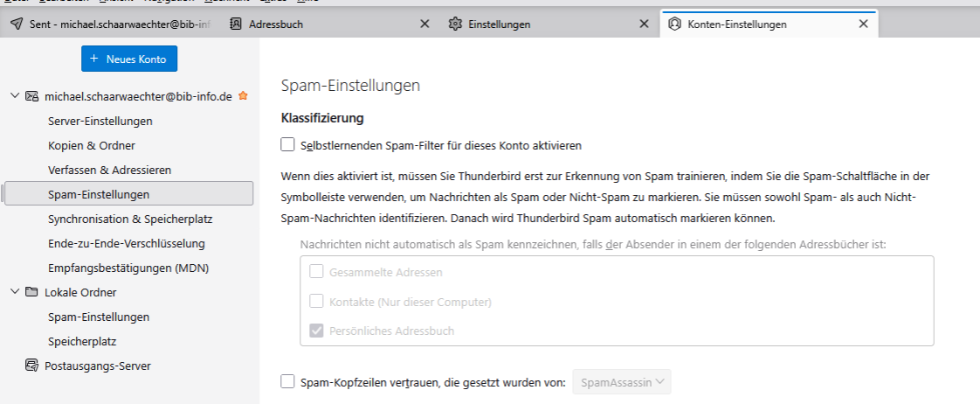Switch to the Konten-Einstellungen tab
Image resolution: width=980 pixels, height=404 pixels.
751,24
